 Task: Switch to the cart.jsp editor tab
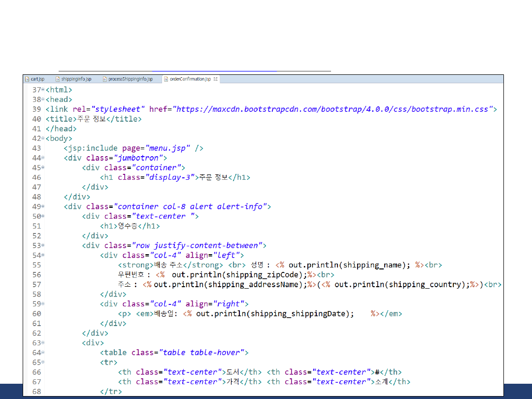point(37,79)
